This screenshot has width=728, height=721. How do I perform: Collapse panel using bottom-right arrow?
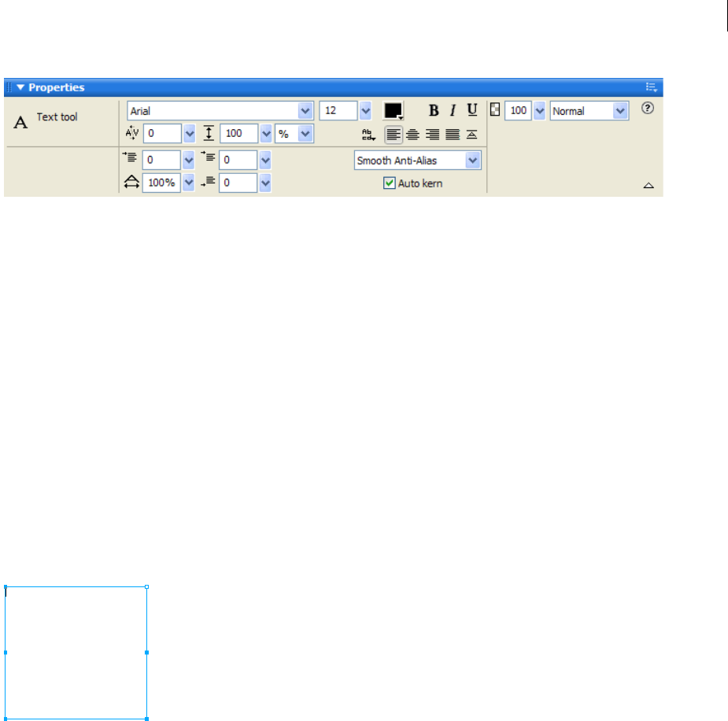649,185
